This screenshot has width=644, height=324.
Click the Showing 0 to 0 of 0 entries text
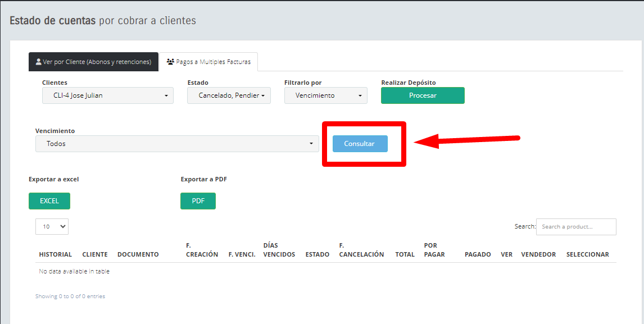70,296
